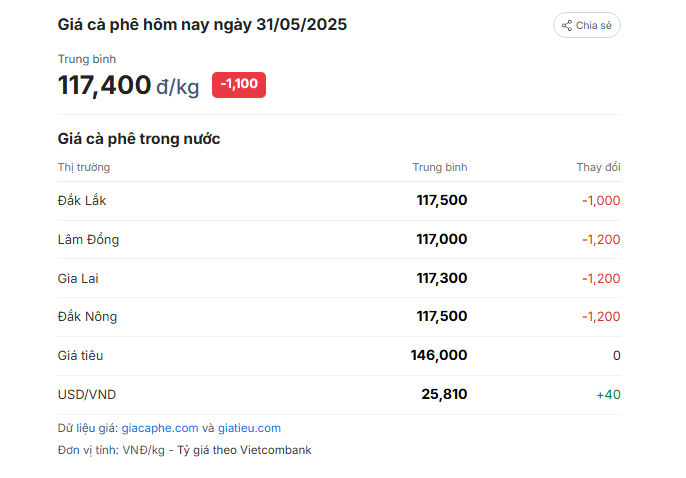Click the Trung bình column header

[440, 167]
